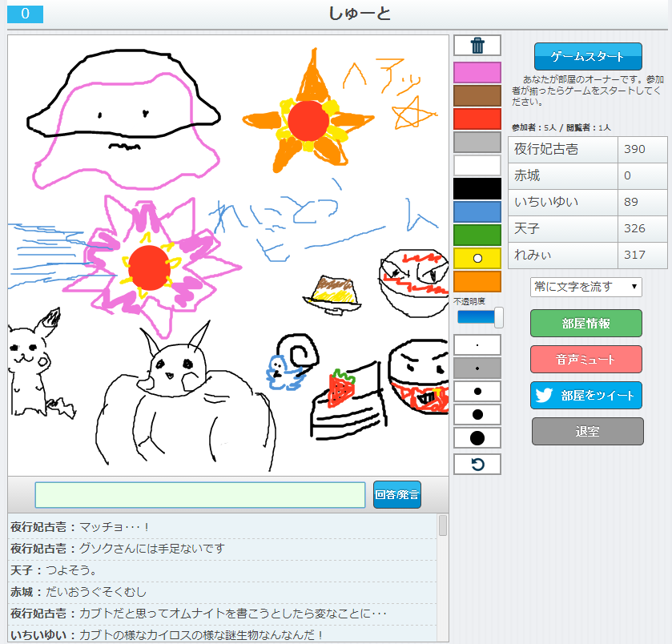Click chat message つよそう。
This screenshot has width=672, height=644.
click(70, 570)
